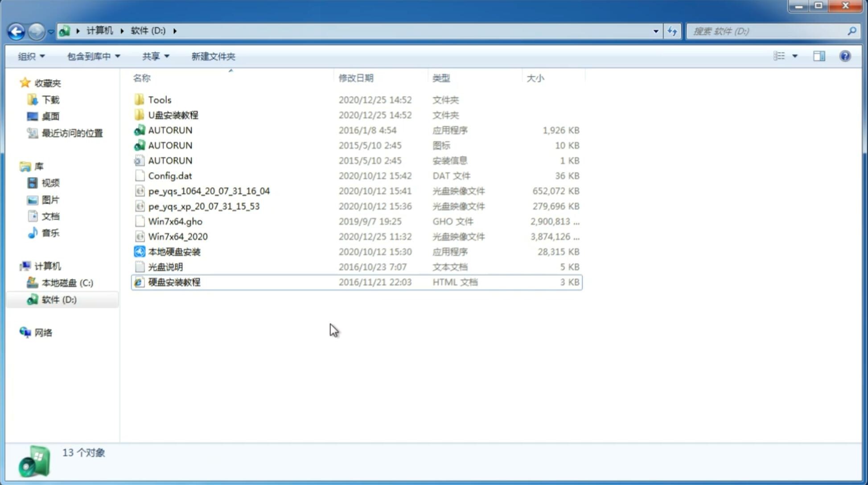
Task: Open pe_yqs_1064 optical image file
Action: (x=208, y=191)
